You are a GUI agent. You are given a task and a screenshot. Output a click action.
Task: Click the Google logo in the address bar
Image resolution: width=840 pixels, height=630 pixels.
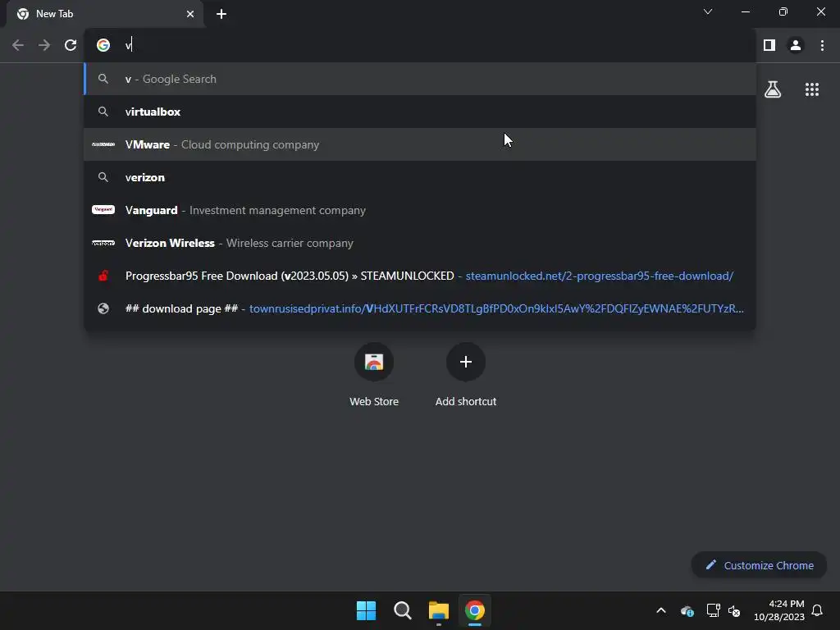(103, 45)
